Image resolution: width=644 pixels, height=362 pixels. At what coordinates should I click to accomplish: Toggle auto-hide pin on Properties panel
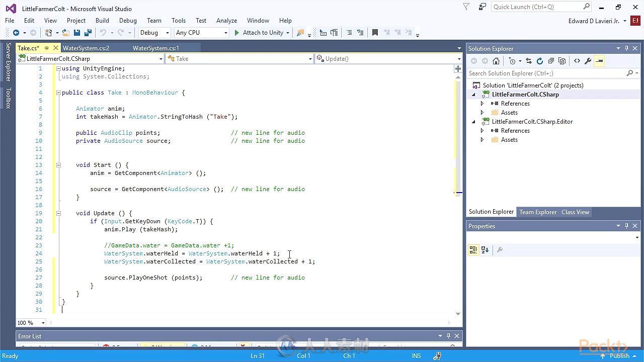pyautogui.click(x=626, y=226)
